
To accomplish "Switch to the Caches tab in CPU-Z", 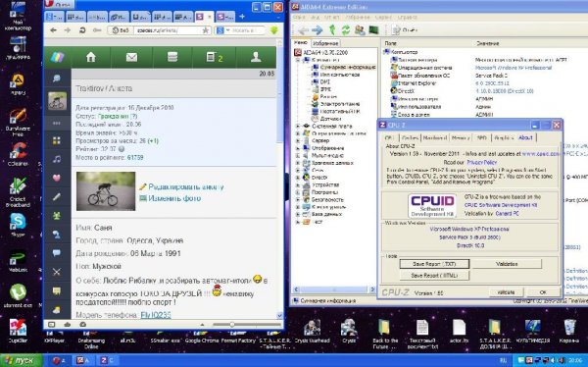I will click(x=410, y=137).
